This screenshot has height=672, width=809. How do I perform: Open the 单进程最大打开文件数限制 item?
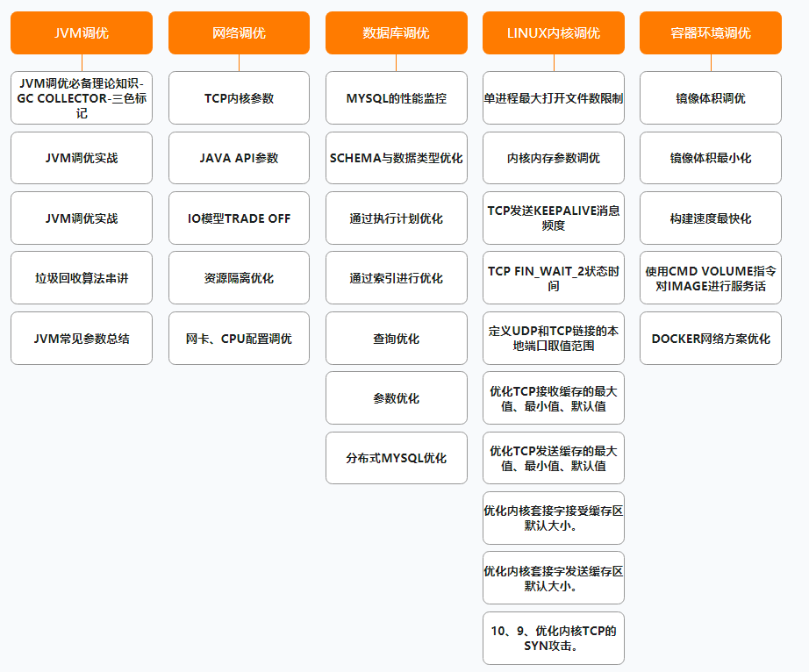[x=553, y=98]
